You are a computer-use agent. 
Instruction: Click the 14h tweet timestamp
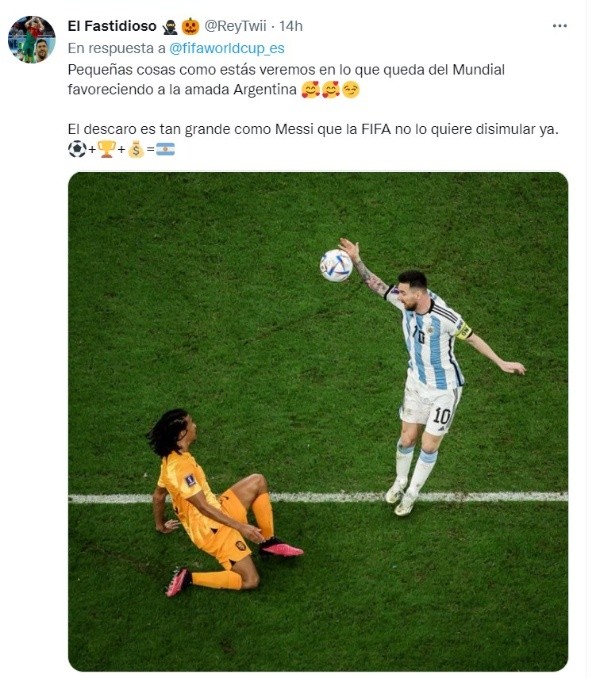(291, 26)
